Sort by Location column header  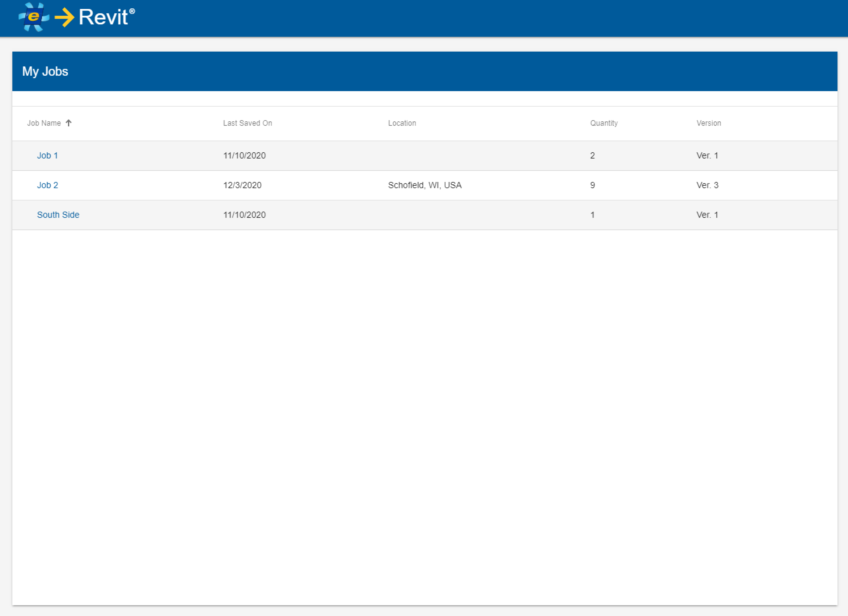pyautogui.click(x=402, y=123)
